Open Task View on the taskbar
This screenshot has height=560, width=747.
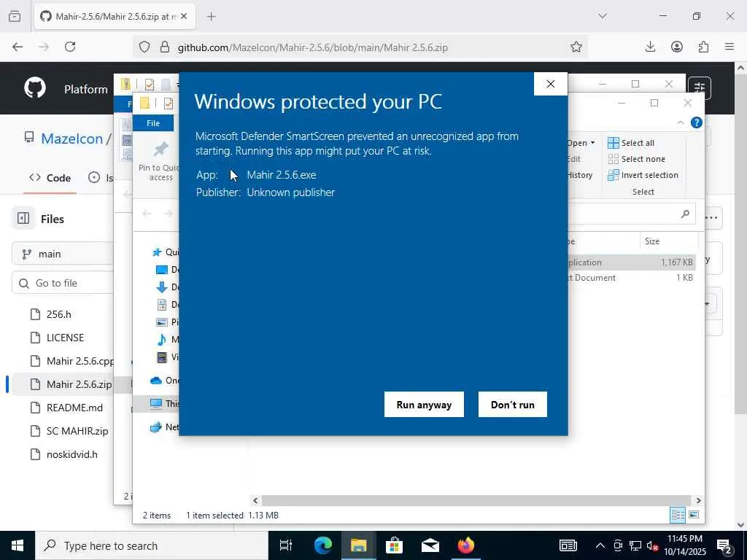click(286, 545)
